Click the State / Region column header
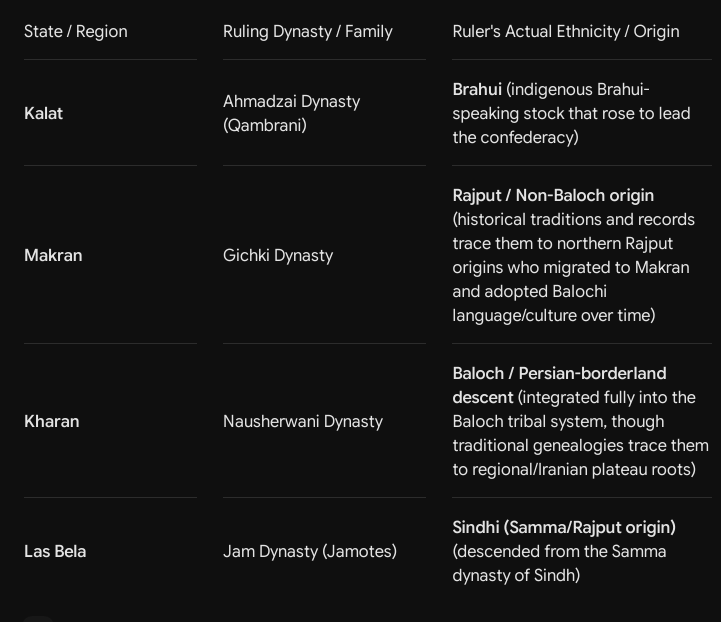This screenshot has width=721, height=622. click(76, 31)
